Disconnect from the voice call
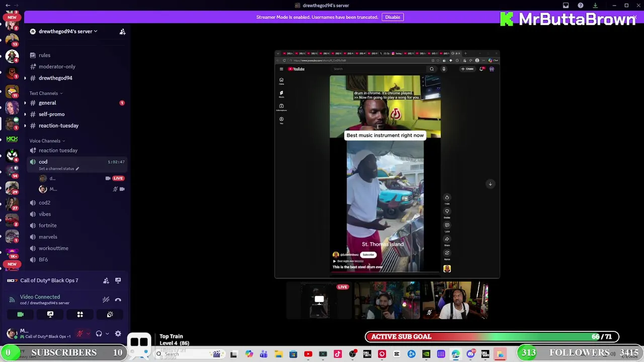Image resolution: width=644 pixels, height=362 pixels. [x=118, y=300]
